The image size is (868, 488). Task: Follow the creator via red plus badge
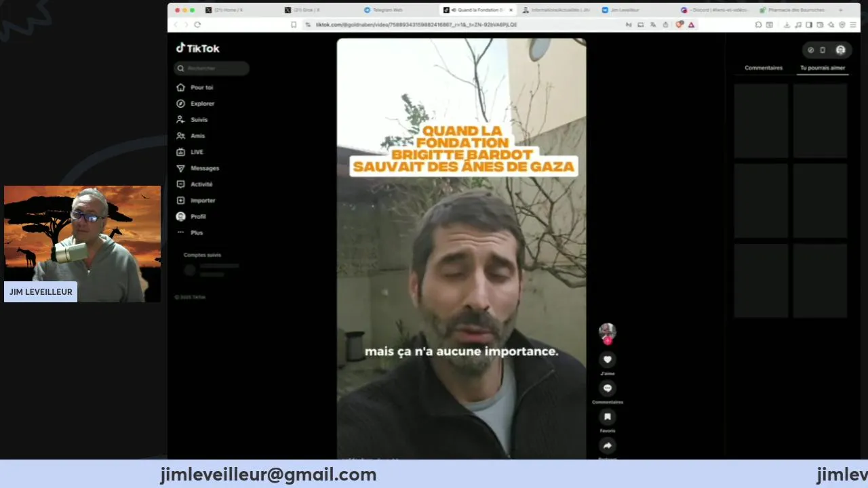(x=608, y=341)
